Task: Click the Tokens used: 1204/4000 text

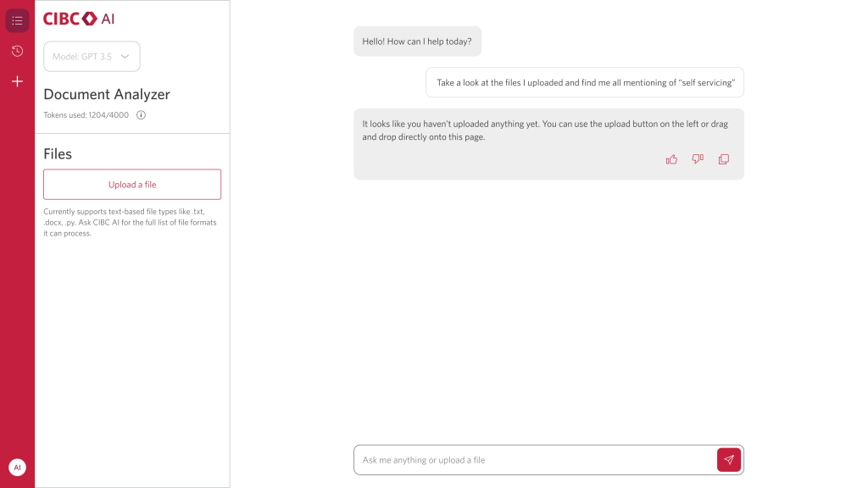Action: point(86,115)
